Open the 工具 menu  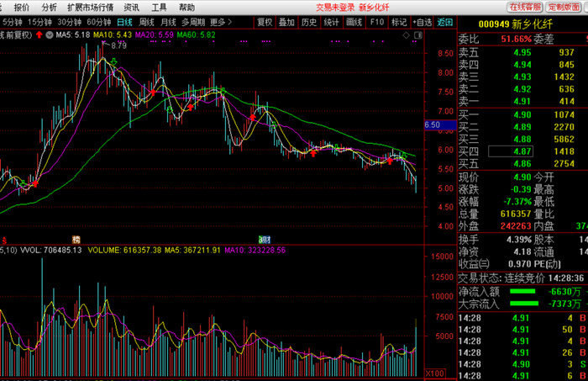[x=159, y=7]
